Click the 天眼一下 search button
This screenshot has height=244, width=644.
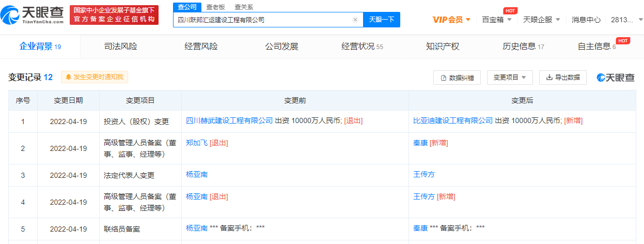tap(382, 20)
